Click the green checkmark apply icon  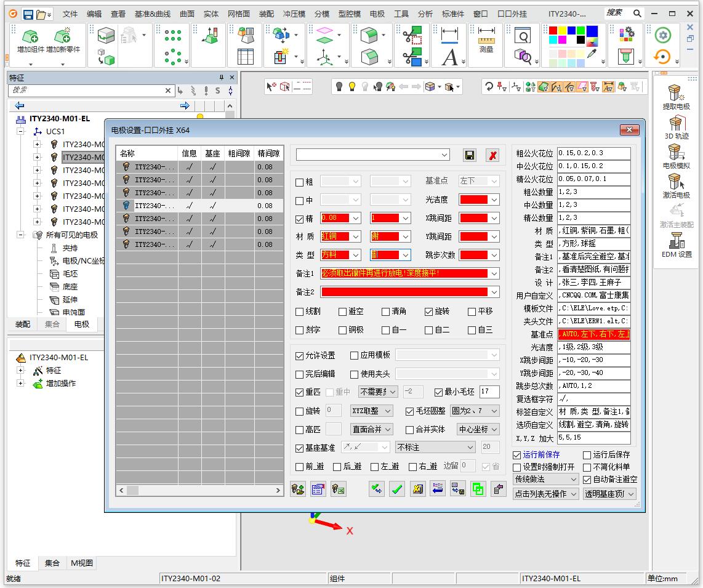point(397,489)
